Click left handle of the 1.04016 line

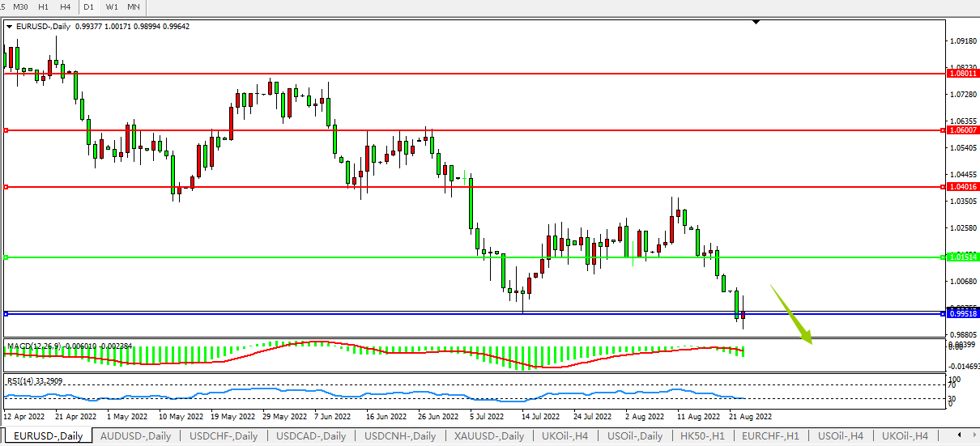[x=6, y=187]
